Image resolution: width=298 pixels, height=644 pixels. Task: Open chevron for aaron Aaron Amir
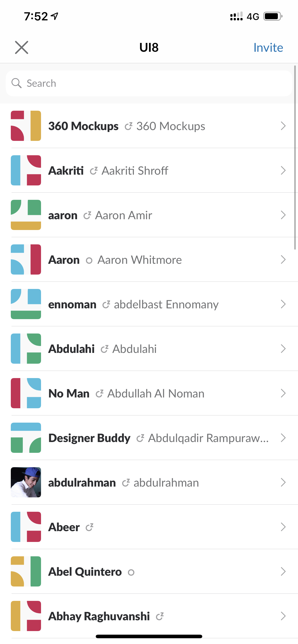(283, 215)
